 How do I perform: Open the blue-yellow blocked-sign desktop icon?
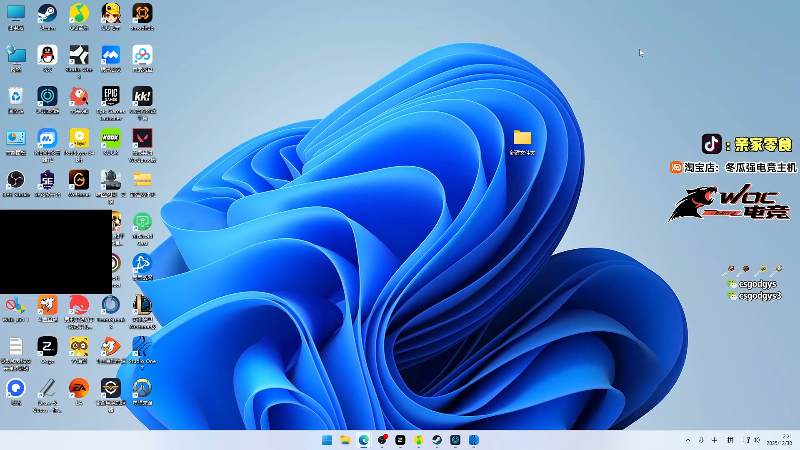[x=16, y=305]
